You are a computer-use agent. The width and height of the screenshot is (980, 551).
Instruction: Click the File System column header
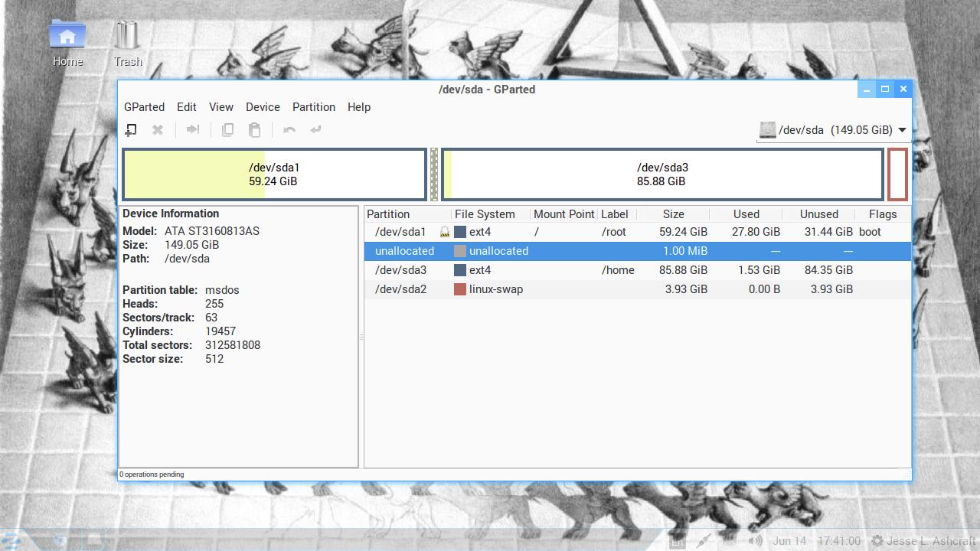pyautogui.click(x=484, y=214)
